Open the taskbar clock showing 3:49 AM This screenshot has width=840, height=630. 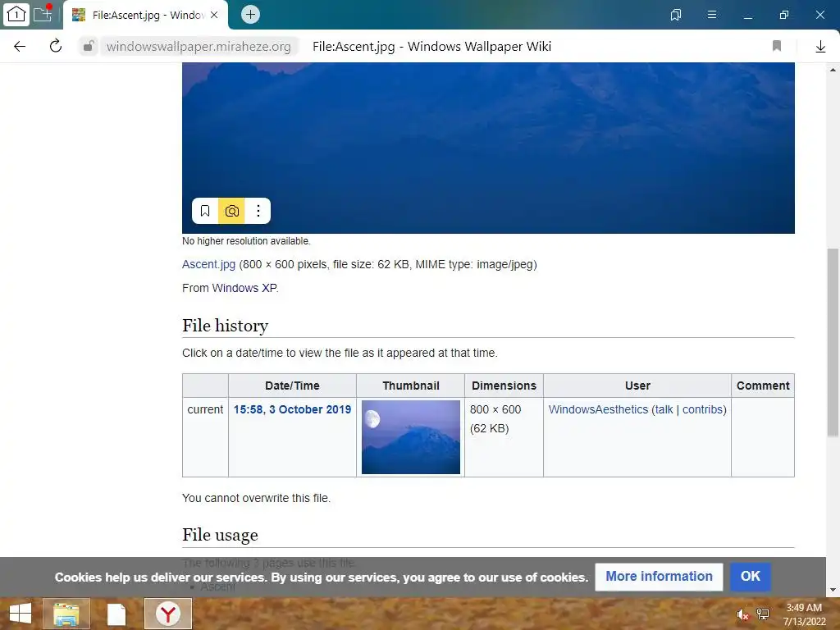pyautogui.click(x=804, y=614)
